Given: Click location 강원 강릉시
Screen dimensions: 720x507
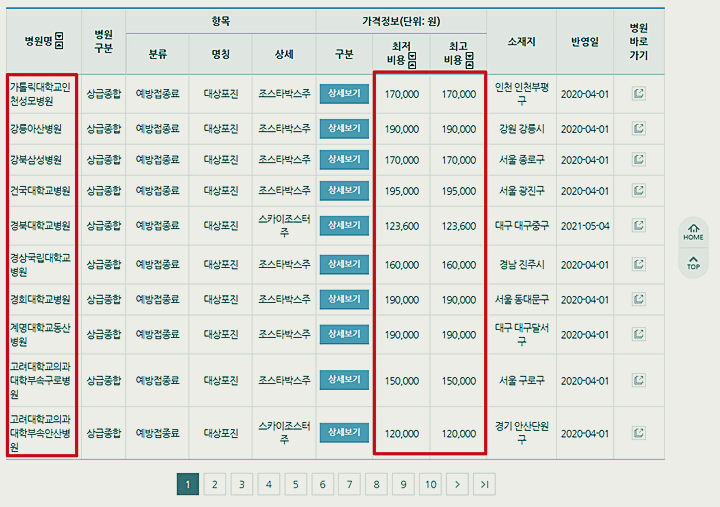Looking at the screenshot, I should pos(522,129).
